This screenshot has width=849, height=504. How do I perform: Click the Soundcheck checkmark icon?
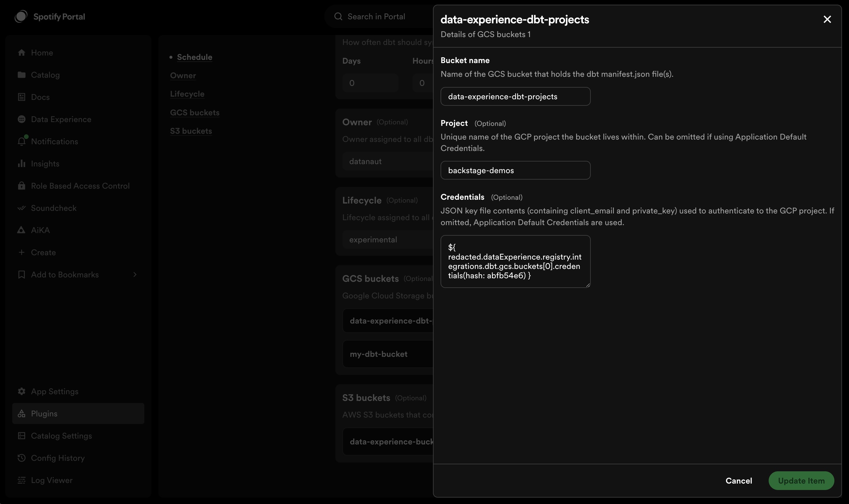pyautogui.click(x=21, y=208)
